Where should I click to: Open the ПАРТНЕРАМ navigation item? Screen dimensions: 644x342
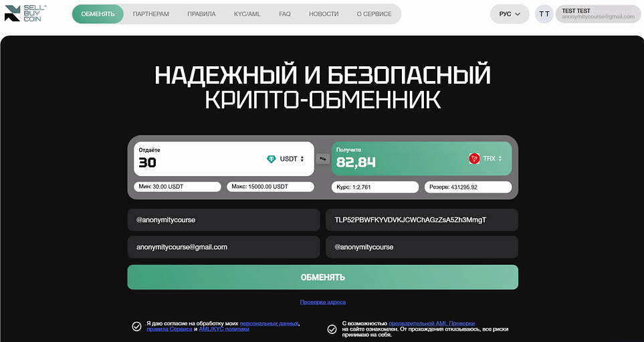tap(150, 14)
